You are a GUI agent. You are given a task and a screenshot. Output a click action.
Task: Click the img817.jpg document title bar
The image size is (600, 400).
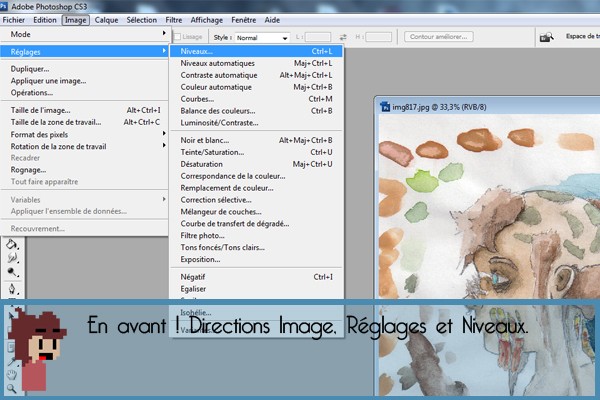(488, 107)
